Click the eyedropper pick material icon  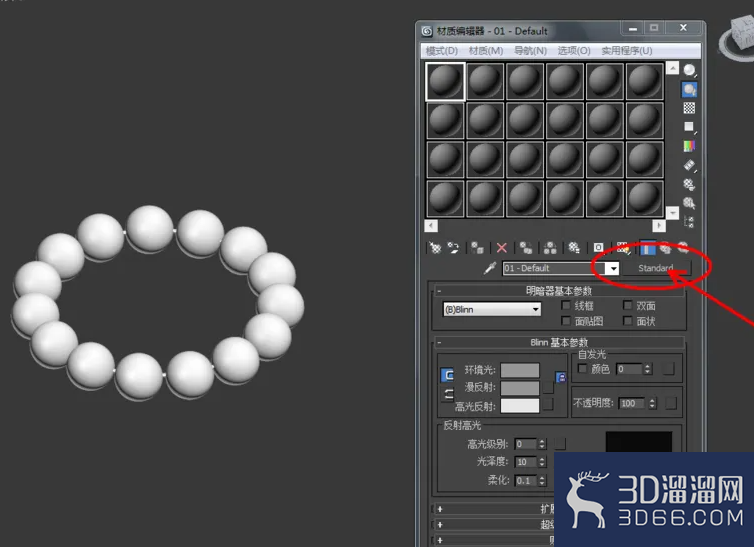coord(490,268)
